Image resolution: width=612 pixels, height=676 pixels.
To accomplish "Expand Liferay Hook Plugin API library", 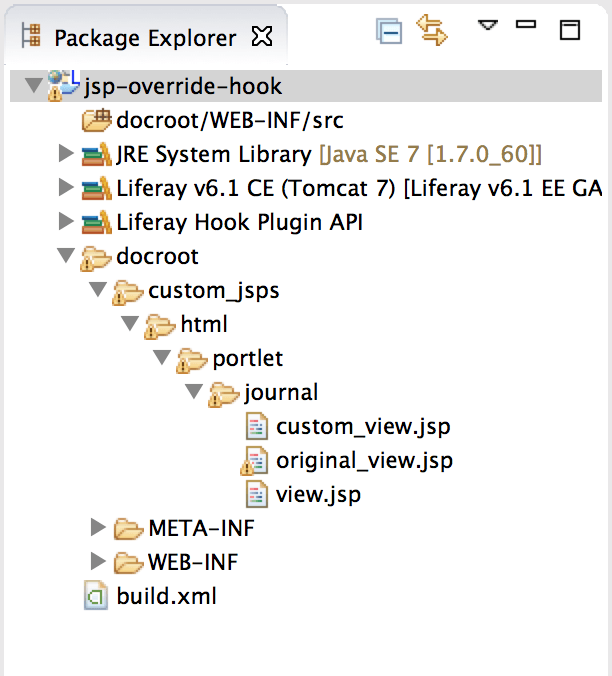I will coord(66,222).
